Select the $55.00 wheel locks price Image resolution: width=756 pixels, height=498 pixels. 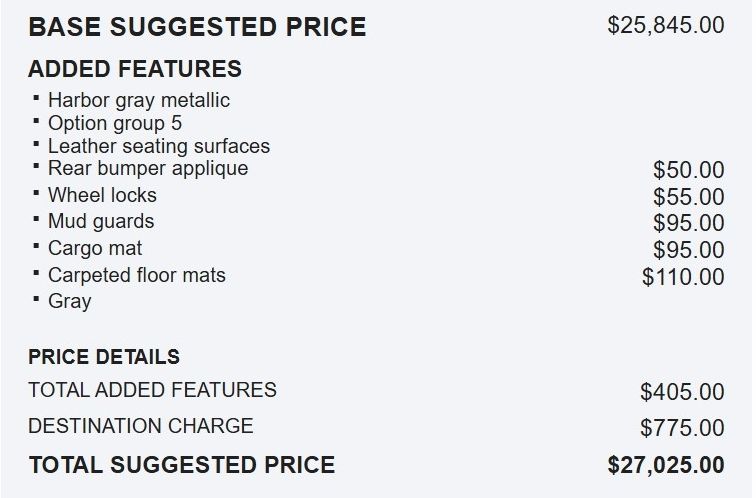click(x=688, y=197)
